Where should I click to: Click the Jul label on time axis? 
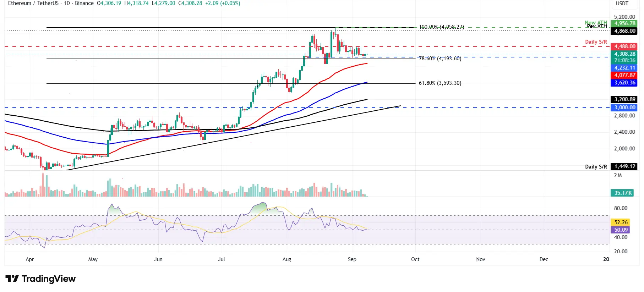pyautogui.click(x=222, y=259)
